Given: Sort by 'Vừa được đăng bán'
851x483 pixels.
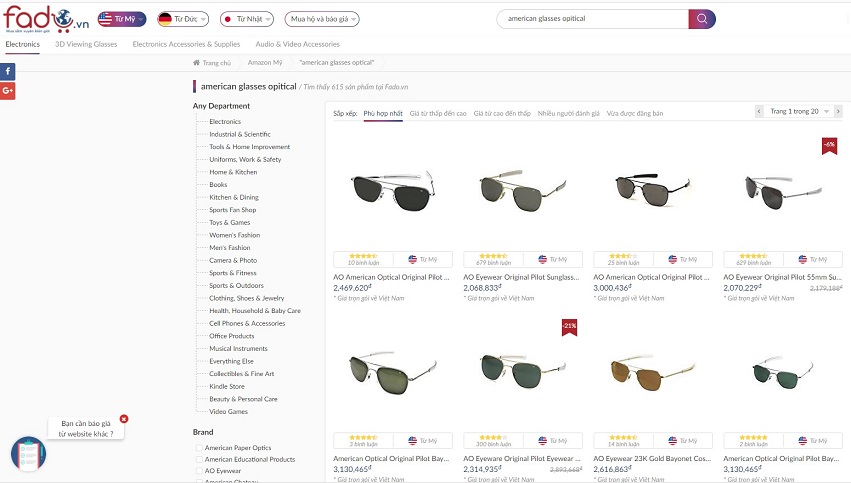Looking at the screenshot, I should [634, 113].
